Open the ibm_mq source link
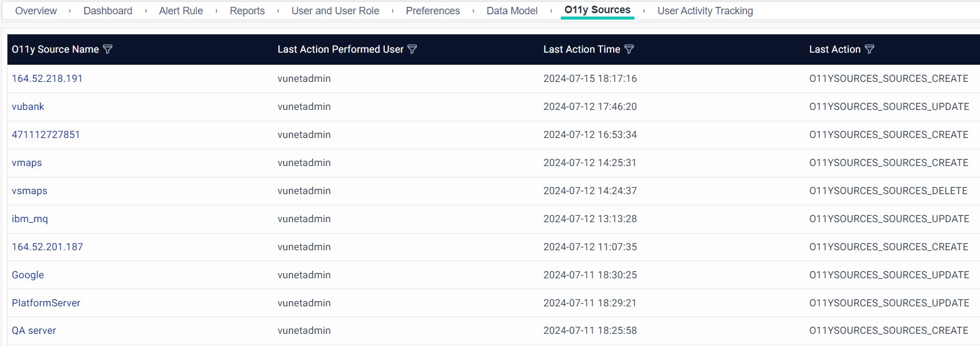The height and width of the screenshot is (347, 980). pyautogui.click(x=30, y=219)
